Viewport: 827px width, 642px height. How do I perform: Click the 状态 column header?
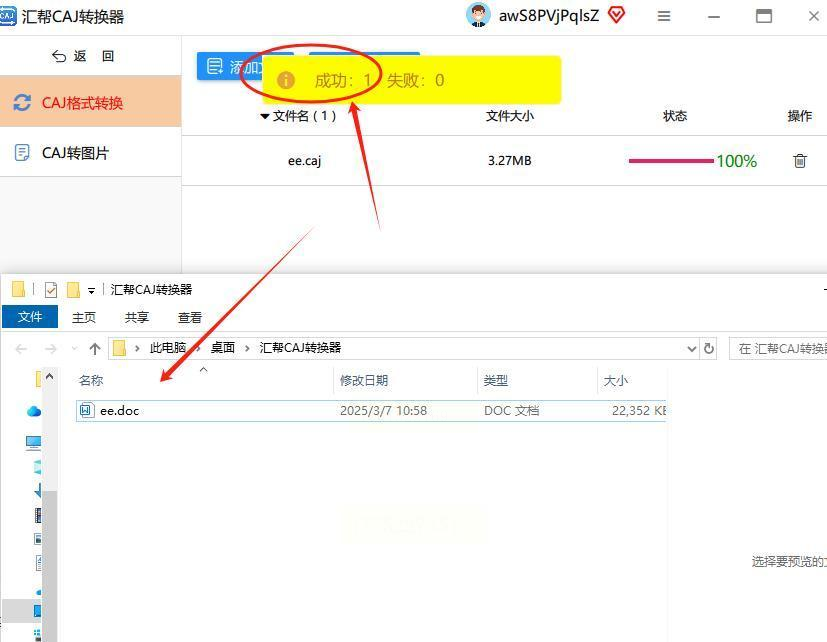675,116
